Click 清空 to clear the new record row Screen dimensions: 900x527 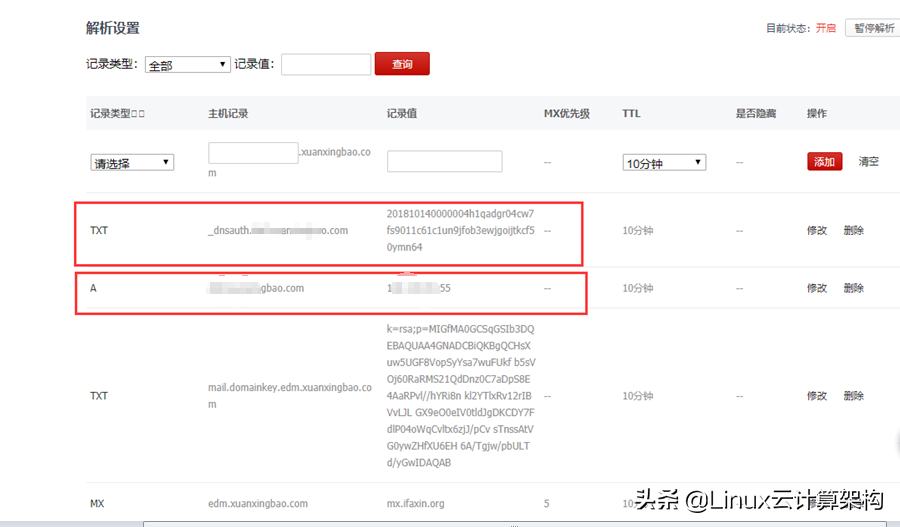point(868,162)
